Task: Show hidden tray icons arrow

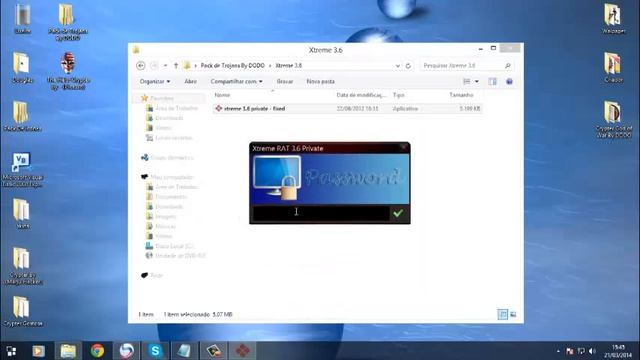Action: point(558,351)
